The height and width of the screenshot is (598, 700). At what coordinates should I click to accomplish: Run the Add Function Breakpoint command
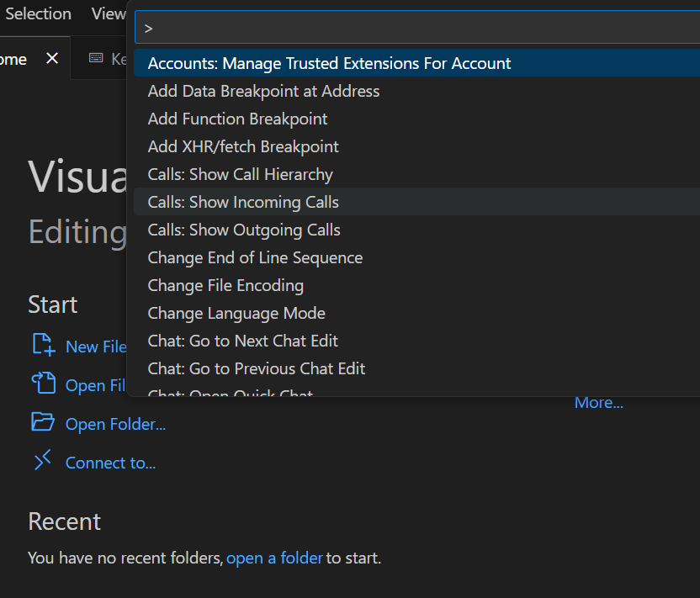click(237, 119)
